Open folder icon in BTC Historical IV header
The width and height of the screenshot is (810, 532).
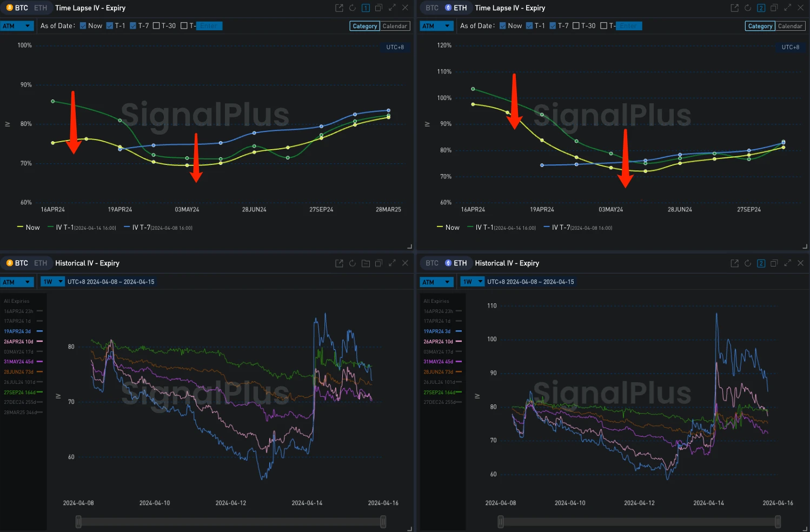(x=366, y=263)
